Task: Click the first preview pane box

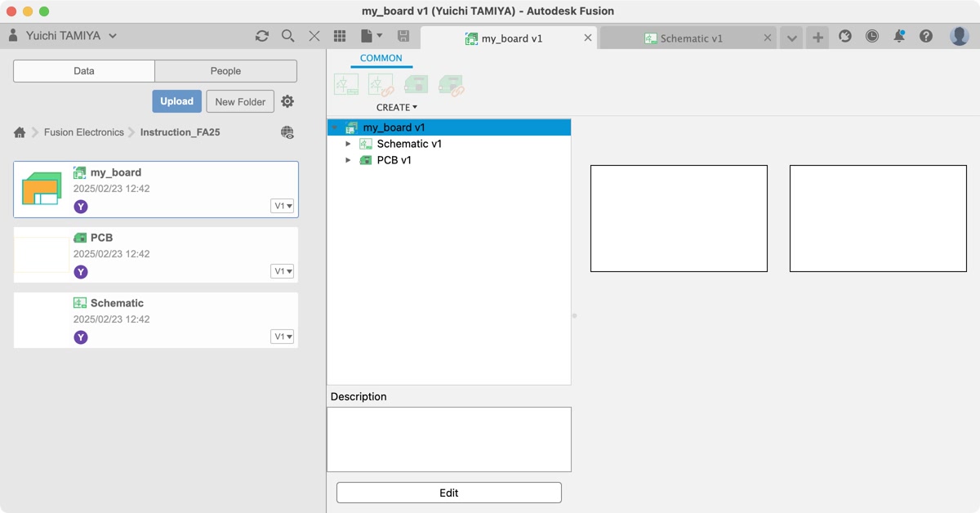Action: point(679,219)
